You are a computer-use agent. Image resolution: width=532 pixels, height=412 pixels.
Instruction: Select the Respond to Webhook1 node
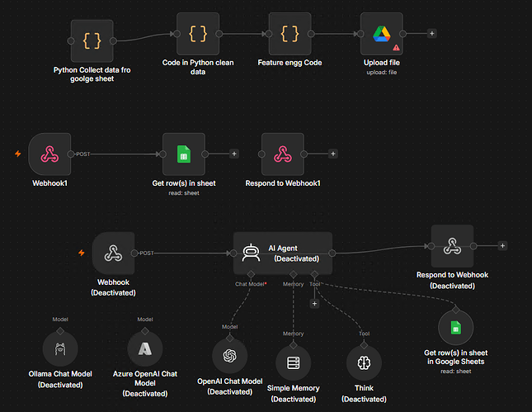click(283, 154)
